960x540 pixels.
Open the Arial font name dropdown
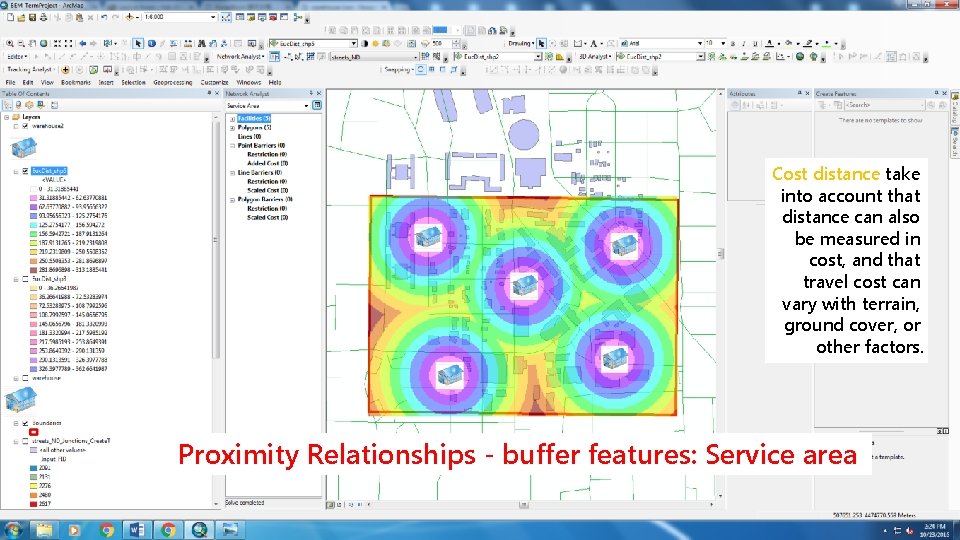tap(699, 43)
